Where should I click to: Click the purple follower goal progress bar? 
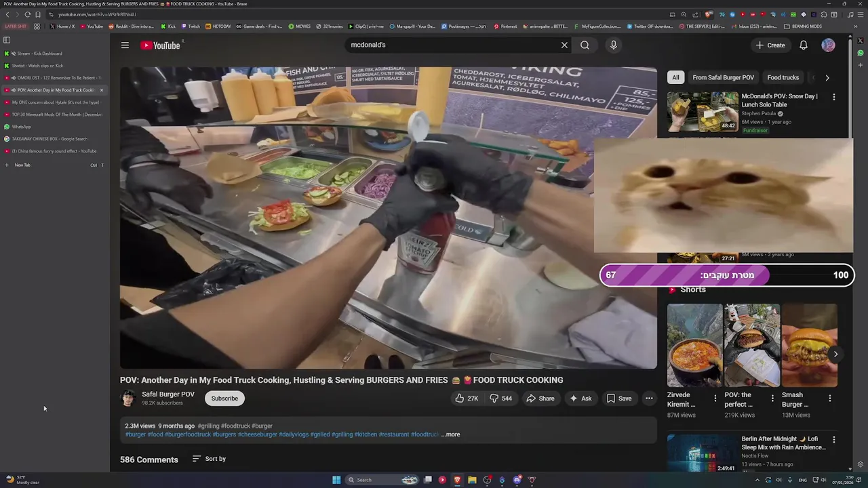tap(727, 275)
